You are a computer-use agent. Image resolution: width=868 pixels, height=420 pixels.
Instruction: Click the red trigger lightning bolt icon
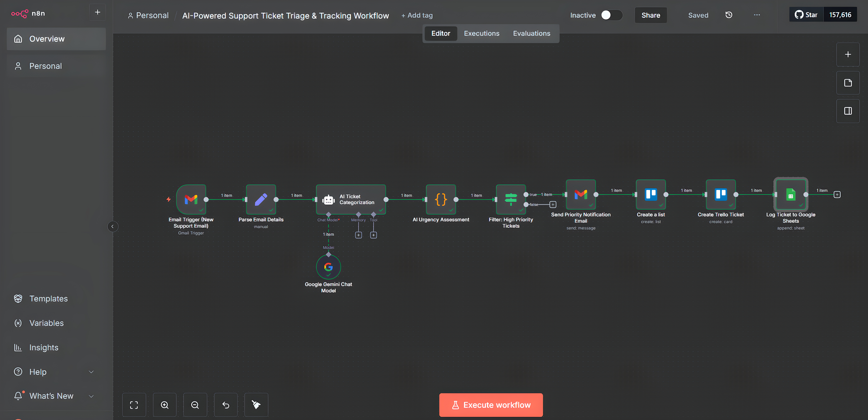[168, 200]
